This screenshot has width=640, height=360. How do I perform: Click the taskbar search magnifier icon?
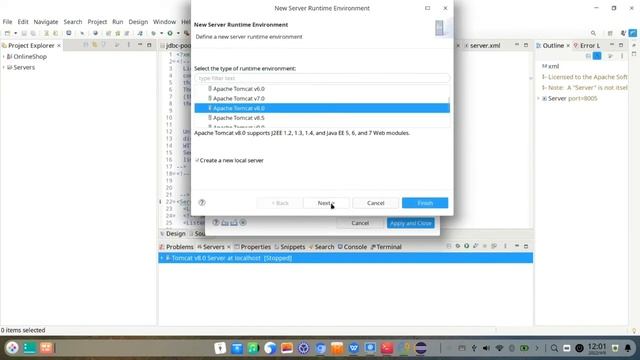[x=554, y=348]
